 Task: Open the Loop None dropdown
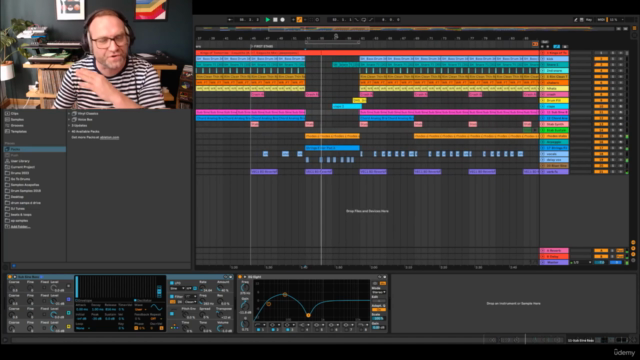[x=82, y=328]
